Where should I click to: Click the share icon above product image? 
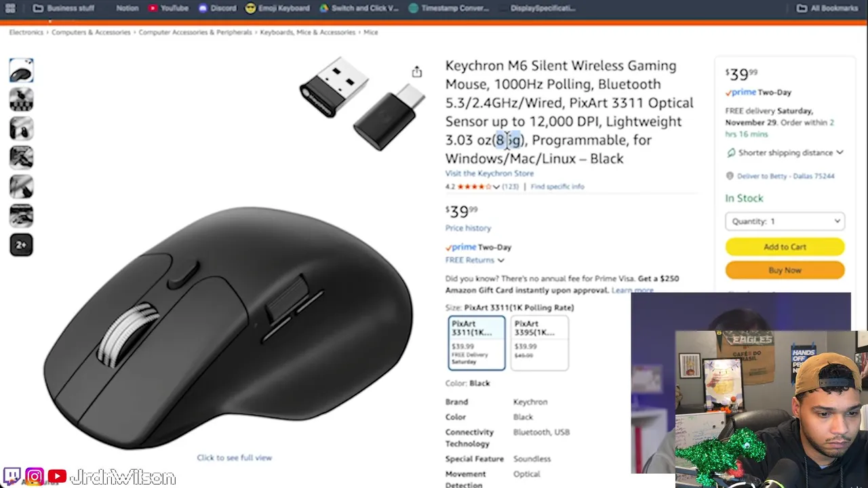416,72
